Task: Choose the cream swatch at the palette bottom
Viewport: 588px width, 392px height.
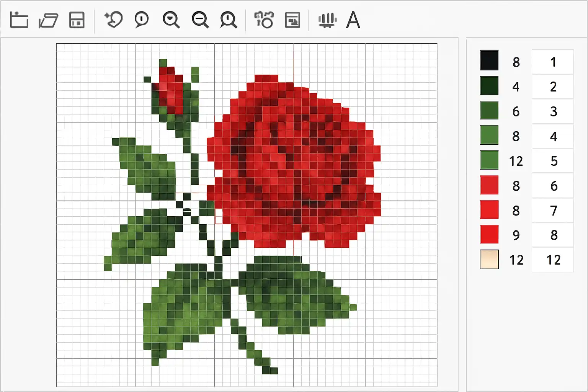Action: pyautogui.click(x=489, y=259)
